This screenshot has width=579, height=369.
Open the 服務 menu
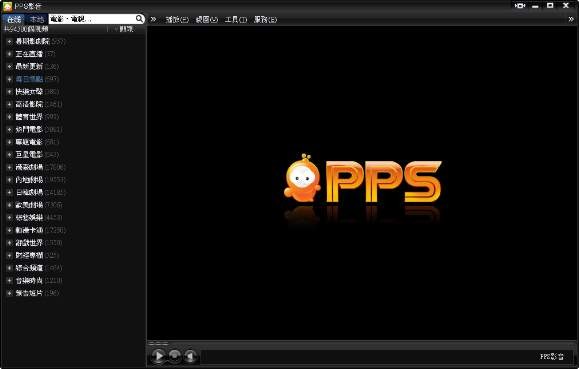[x=265, y=20]
